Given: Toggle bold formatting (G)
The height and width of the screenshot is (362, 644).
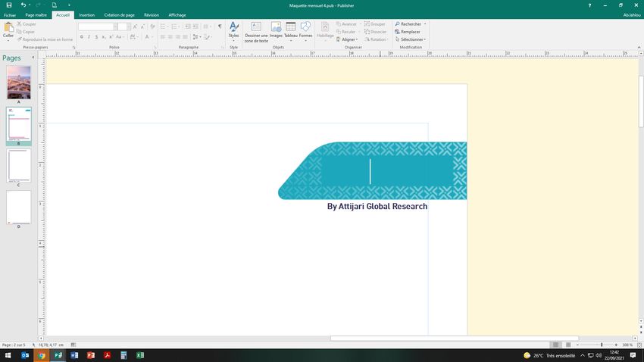Looking at the screenshot, I should click(x=82, y=37).
